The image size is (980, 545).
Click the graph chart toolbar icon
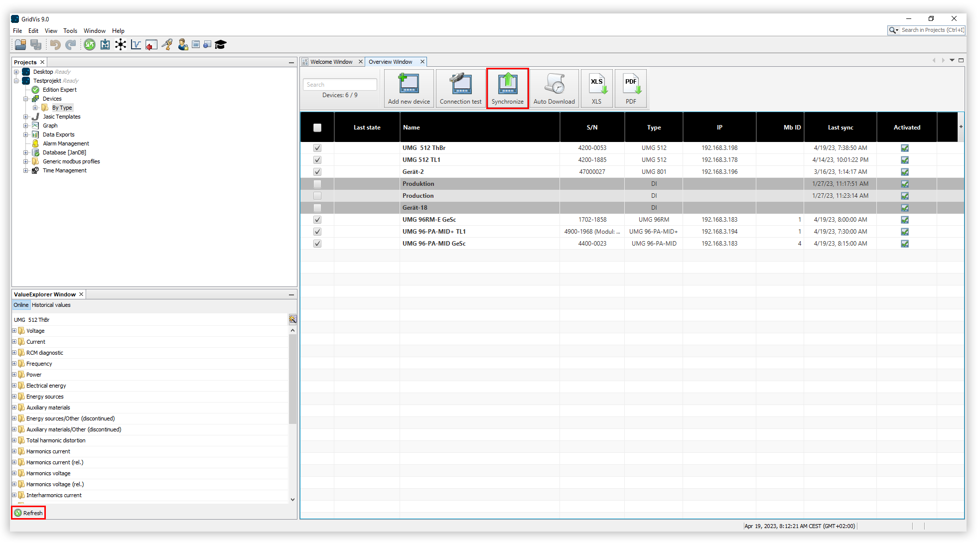(136, 45)
